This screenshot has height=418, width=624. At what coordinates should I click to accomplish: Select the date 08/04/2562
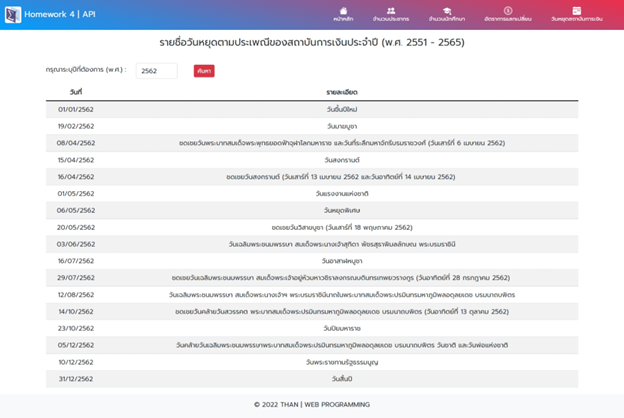pyautogui.click(x=76, y=143)
